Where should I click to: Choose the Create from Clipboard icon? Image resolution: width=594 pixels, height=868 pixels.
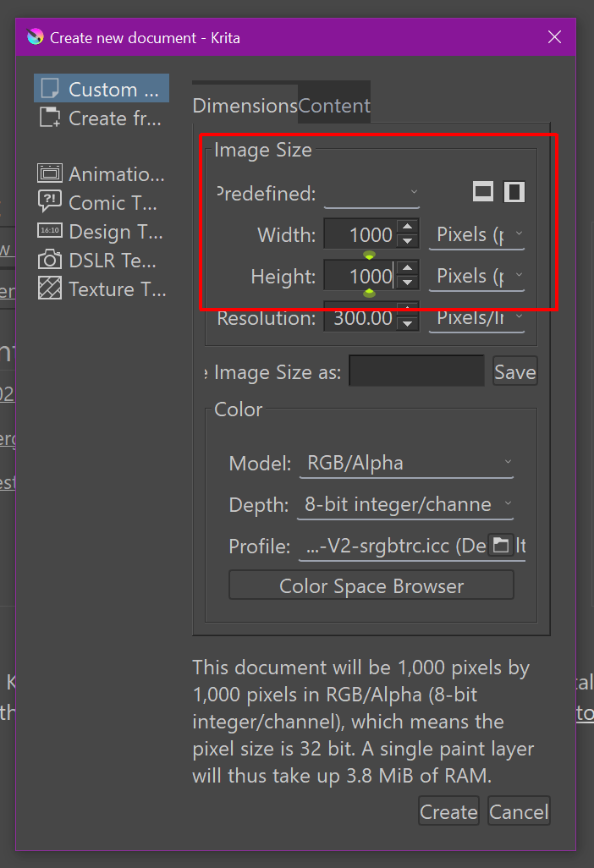click(x=50, y=118)
